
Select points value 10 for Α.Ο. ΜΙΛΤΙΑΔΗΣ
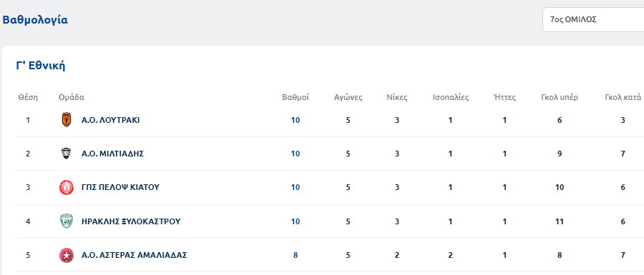296,154
